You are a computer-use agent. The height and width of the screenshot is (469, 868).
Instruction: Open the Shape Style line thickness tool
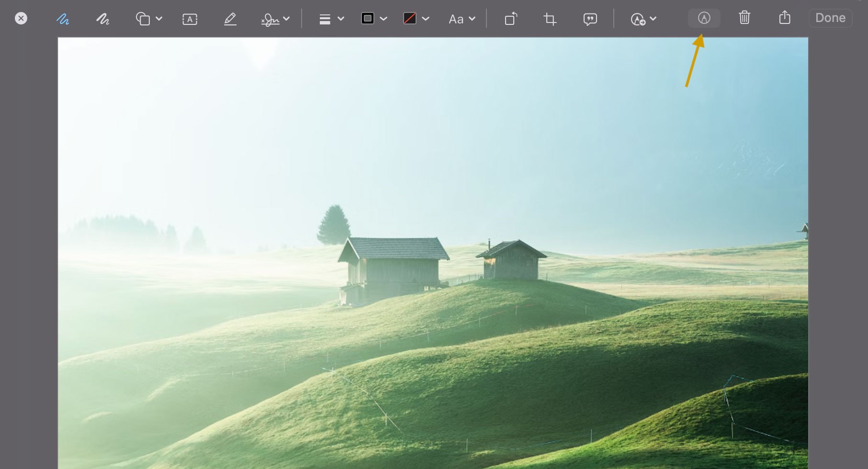coord(325,19)
